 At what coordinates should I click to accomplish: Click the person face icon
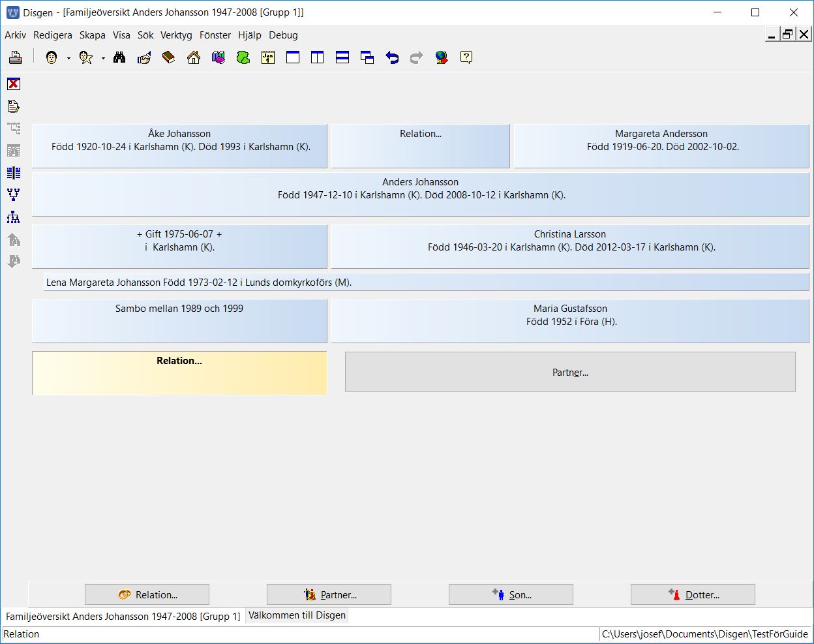pos(52,57)
